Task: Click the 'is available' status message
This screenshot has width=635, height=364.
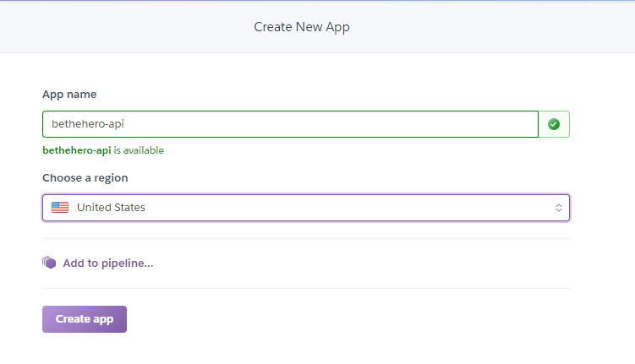Action: pos(139,150)
